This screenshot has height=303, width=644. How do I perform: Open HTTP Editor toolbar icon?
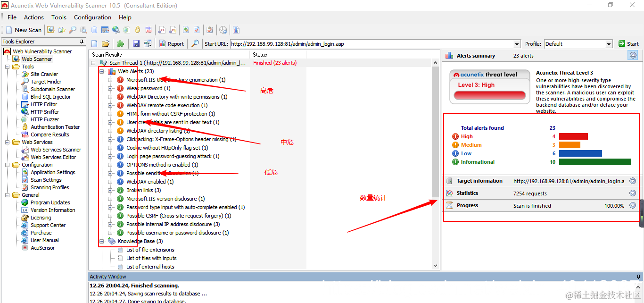(x=105, y=30)
